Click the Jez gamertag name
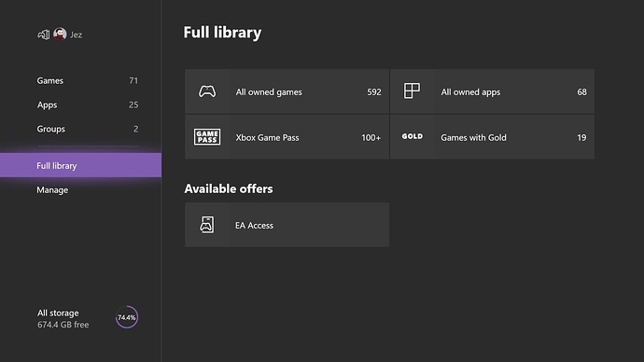 click(x=76, y=35)
